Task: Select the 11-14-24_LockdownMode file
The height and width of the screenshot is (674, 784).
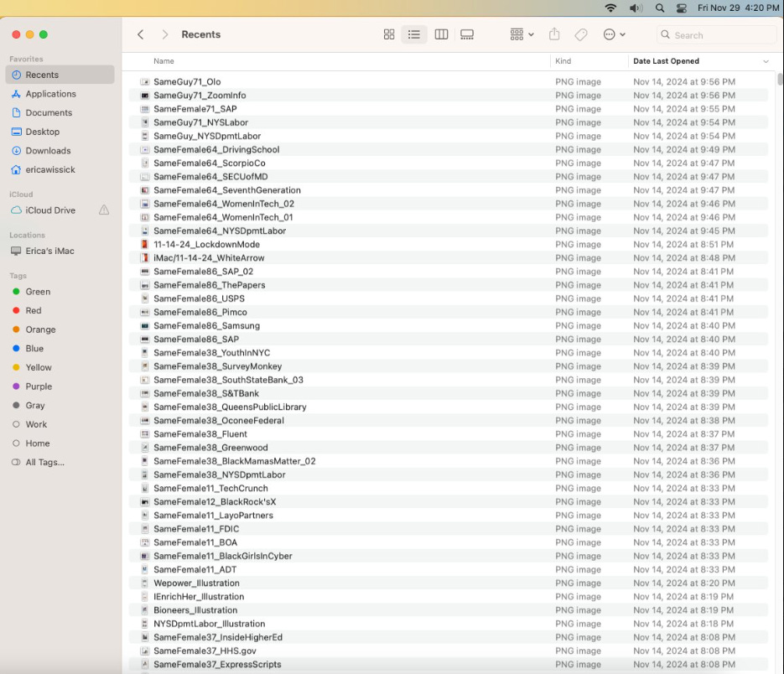Action: [449, 245]
